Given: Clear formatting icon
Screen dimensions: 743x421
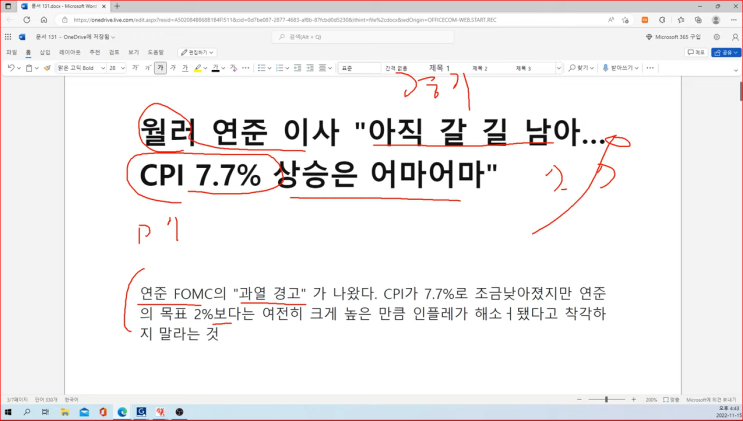Looking at the screenshot, I should pyautogui.click(x=233, y=68).
